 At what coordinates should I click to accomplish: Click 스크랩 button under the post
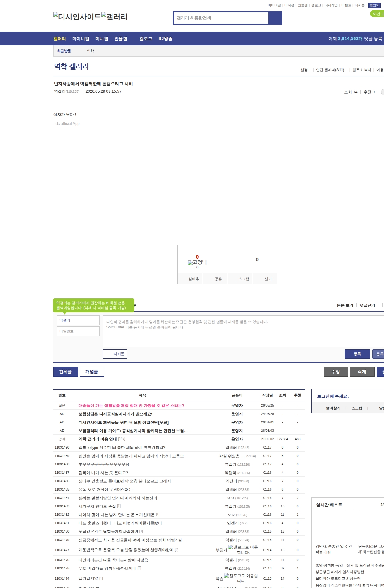click(240, 279)
